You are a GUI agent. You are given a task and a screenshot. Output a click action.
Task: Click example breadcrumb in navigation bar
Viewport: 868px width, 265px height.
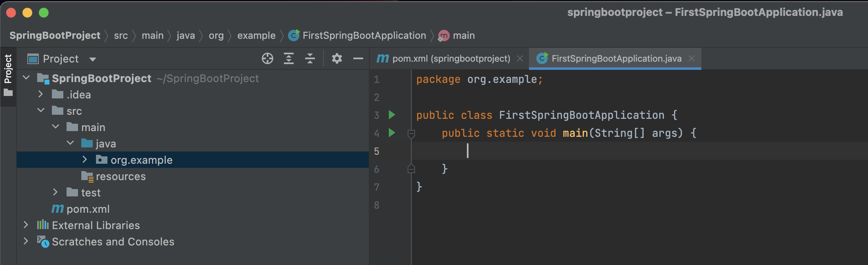[256, 36]
